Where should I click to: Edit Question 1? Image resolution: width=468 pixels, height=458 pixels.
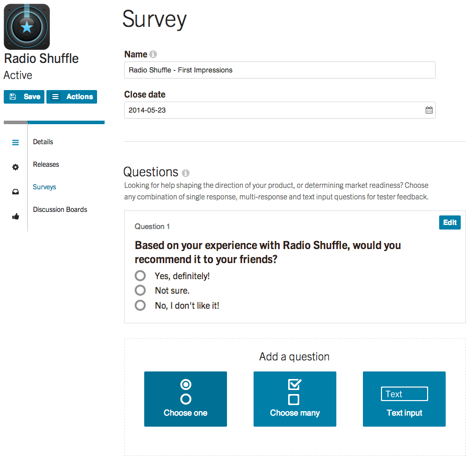point(450,222)
